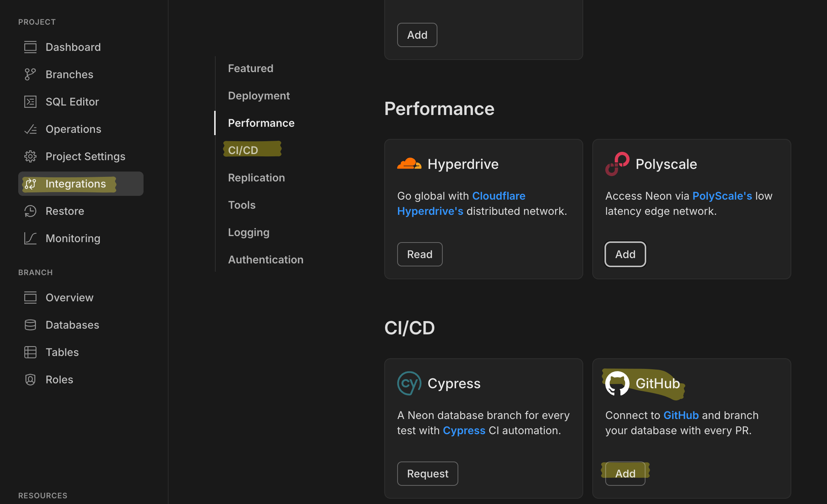
Task: Open Branches via its branch icon
Action: pos(30,74)
